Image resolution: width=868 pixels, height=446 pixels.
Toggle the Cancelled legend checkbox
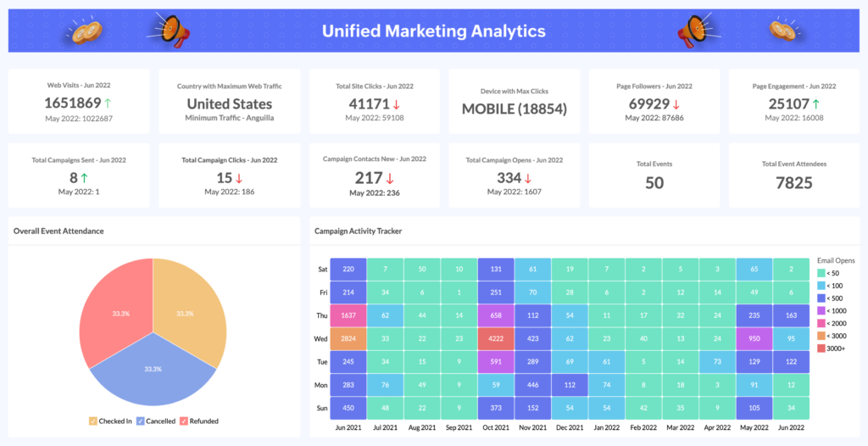[x=141, y=421]
